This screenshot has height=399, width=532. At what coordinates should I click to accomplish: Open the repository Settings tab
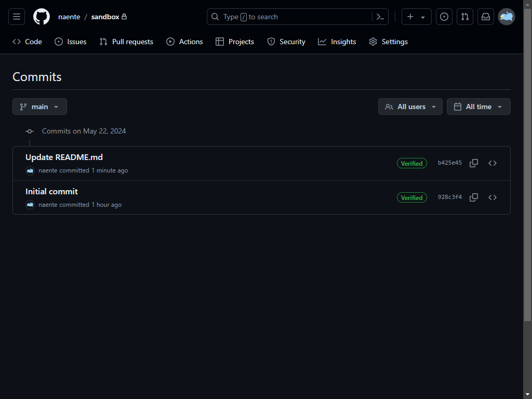[388, 42]
